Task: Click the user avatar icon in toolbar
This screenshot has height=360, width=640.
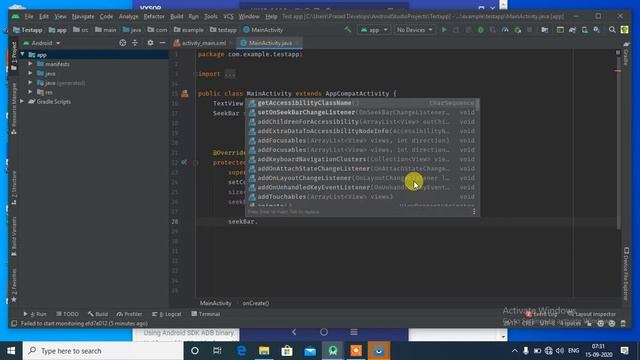Action: click(624, 30)
